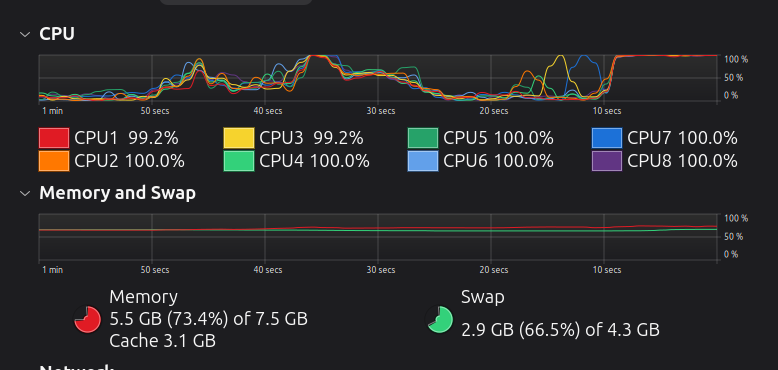The width and height of the screenshot is (778, 370).
Task: Select the CPU2 100.0% label
Action: [x=130, y=161]
